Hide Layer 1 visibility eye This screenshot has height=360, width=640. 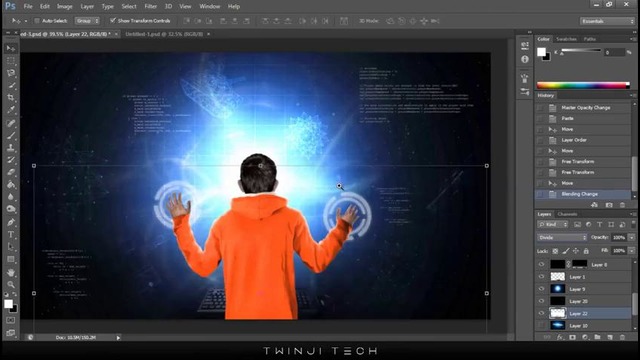[541, 277]
